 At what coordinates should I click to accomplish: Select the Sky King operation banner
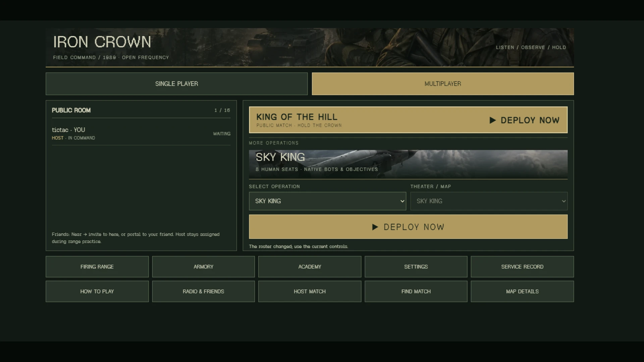(x=408, y=164)
